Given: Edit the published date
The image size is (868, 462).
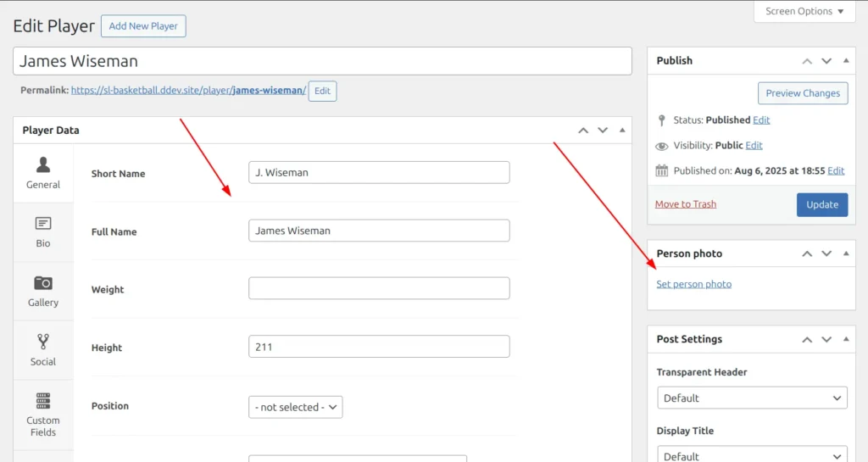Looking at the screenshot, I should (836, 171).
